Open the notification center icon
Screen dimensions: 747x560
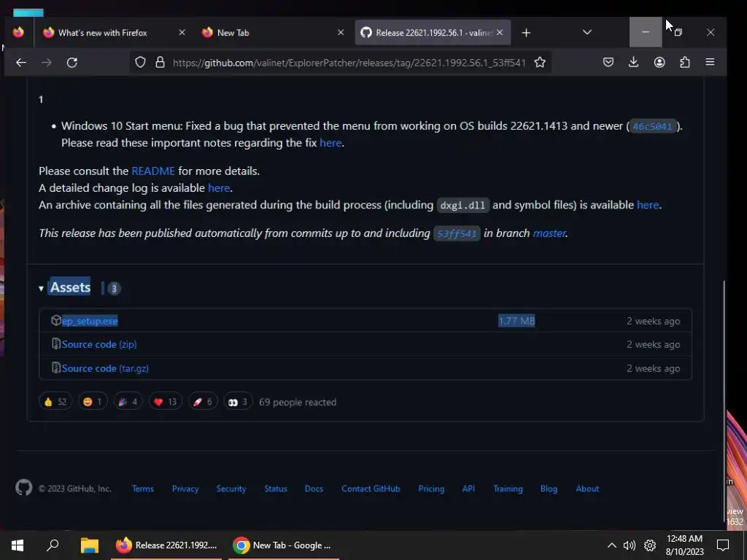(x=723, y=545)
